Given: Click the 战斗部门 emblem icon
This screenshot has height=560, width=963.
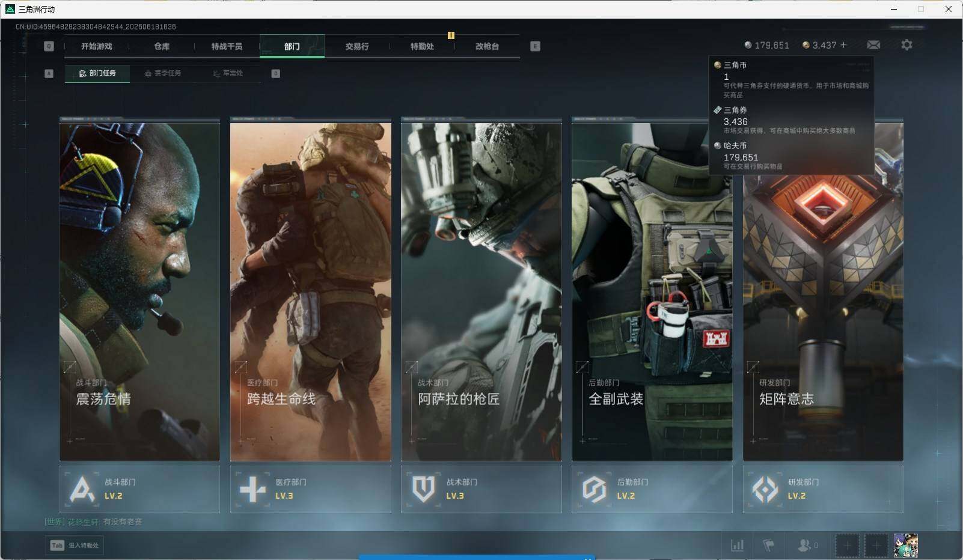Looking at the screenshot, I should 82,489.
